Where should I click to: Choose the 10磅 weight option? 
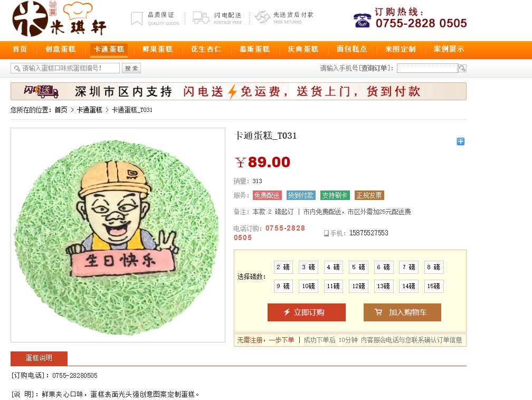[308, 286]
